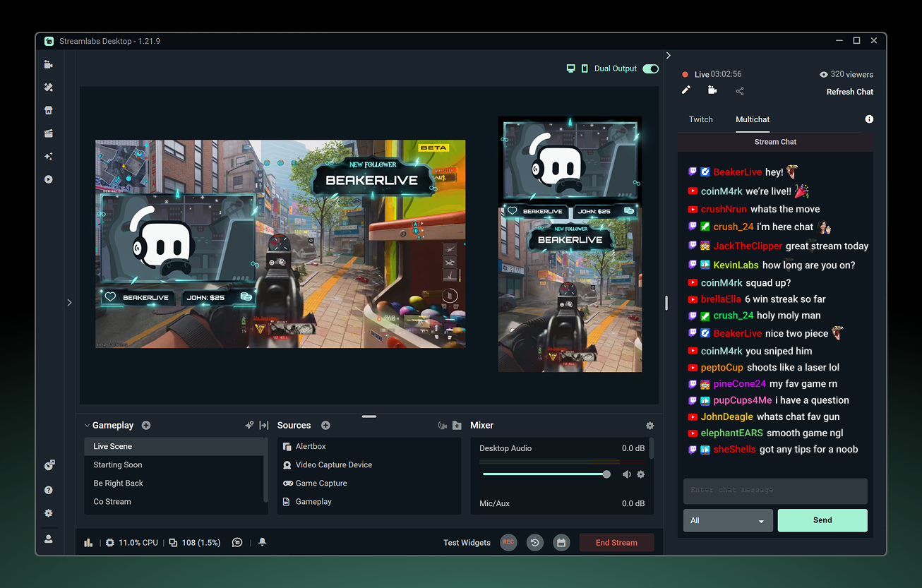Open Settings gear in the left sidebar
922x588 pixels.
point(49,513)
